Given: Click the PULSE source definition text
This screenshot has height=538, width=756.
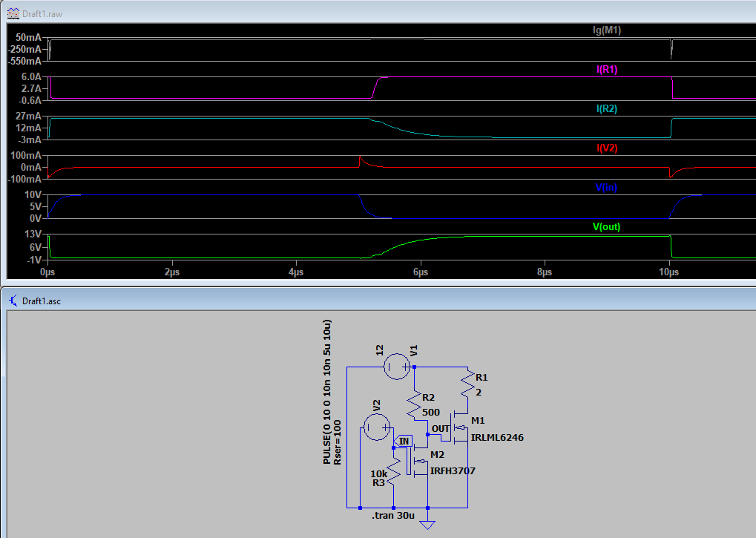Looking at the screenshot, I should click(x=327, y=392).
